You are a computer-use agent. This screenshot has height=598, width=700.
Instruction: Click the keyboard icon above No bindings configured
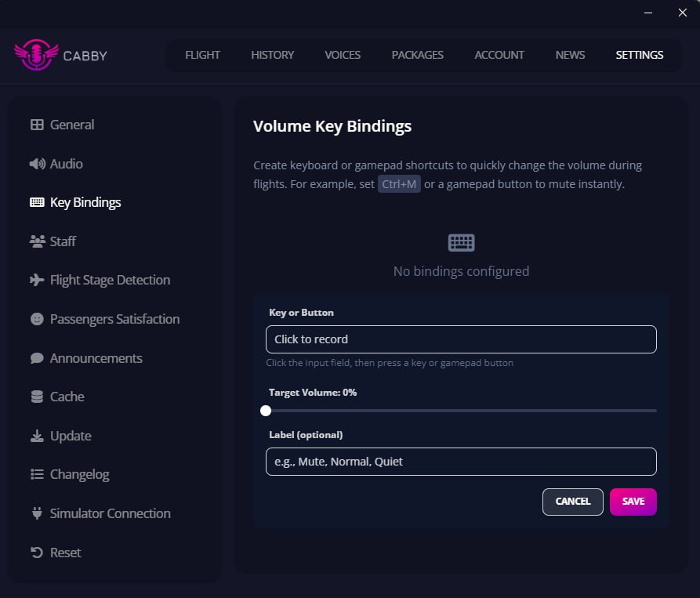461,242
